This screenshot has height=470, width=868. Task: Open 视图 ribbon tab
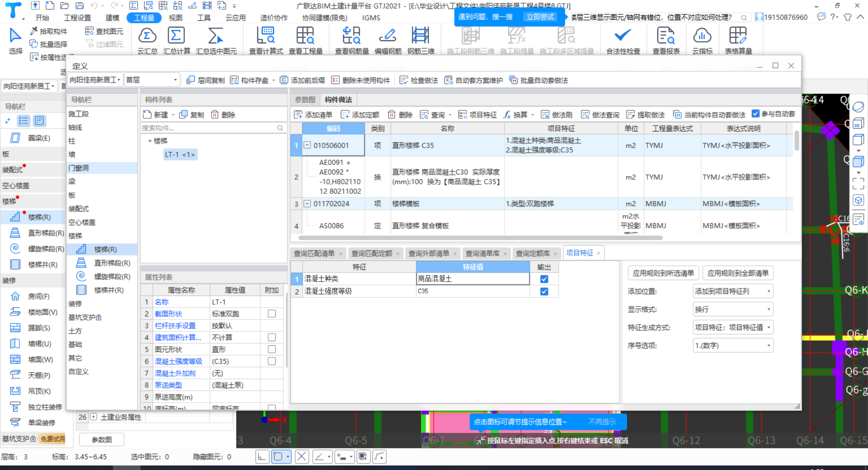(175, 18)
